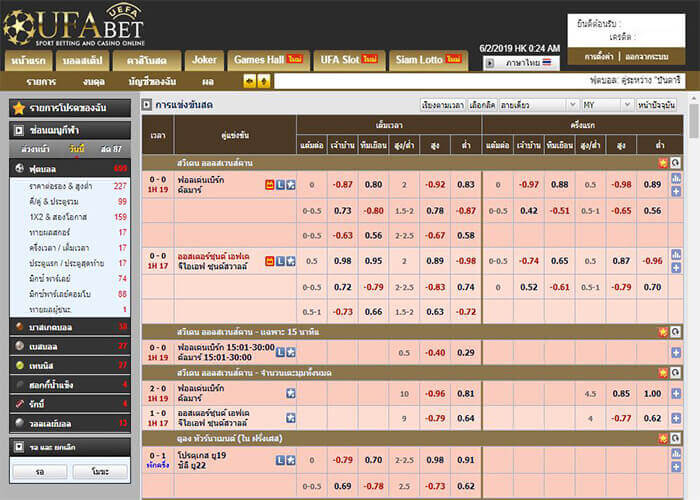Image resolution: width=700 pixels, height=500 pixels.
Task: Toggle the favorite star in the half-time 0-1 row
Action: [291, 460]
